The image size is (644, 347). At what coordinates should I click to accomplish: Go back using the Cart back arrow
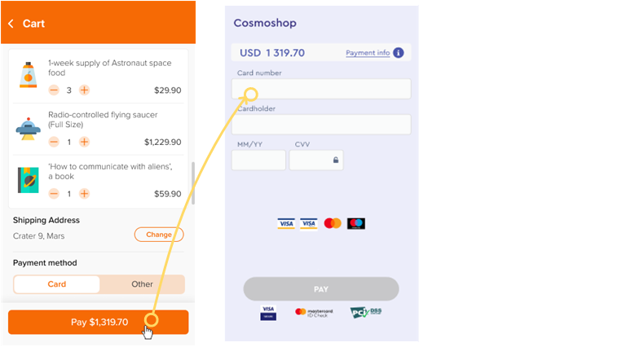point(11,24)
